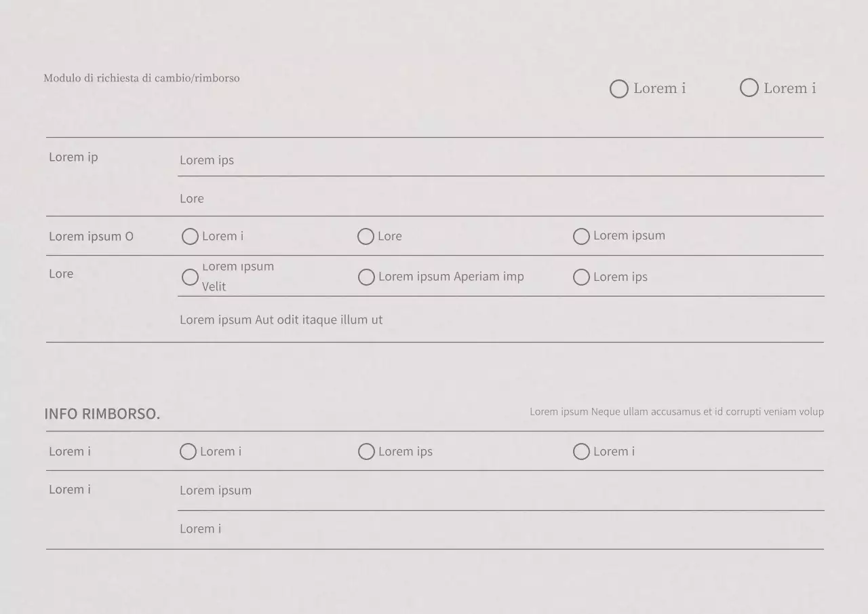868x614 pixels.
Task: Click the INFO RIMBORSO heading
Action: 102,414
